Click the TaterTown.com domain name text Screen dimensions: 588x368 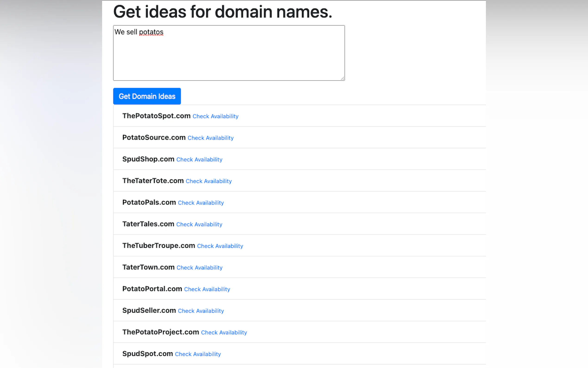coord(148,267)
